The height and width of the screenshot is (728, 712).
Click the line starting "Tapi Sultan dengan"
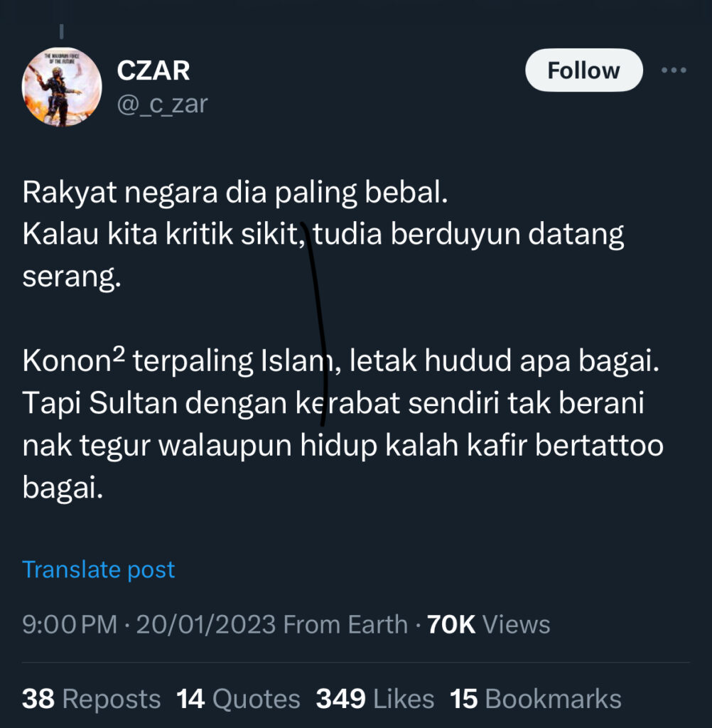point(333,402)
